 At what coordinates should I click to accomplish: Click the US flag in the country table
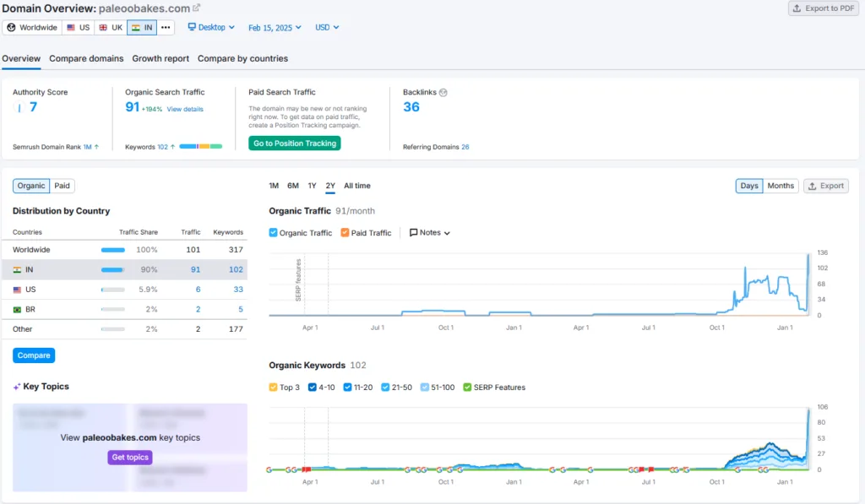17,290
